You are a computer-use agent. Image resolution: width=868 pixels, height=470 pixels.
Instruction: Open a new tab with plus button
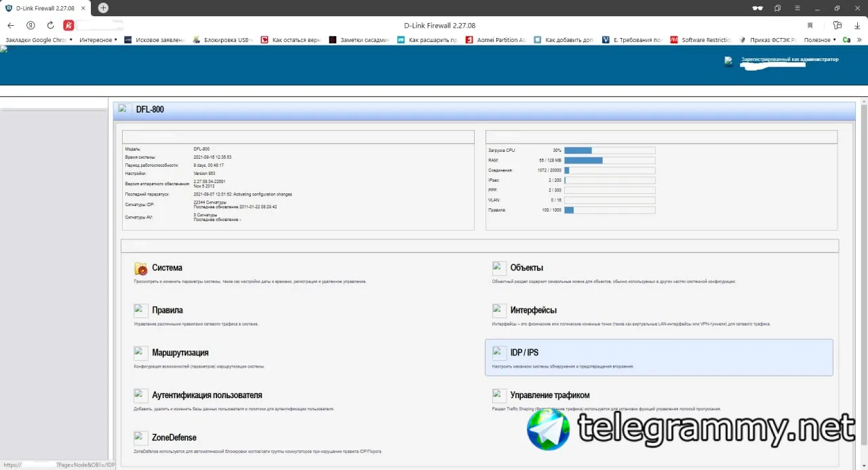[x=103, y=8]
